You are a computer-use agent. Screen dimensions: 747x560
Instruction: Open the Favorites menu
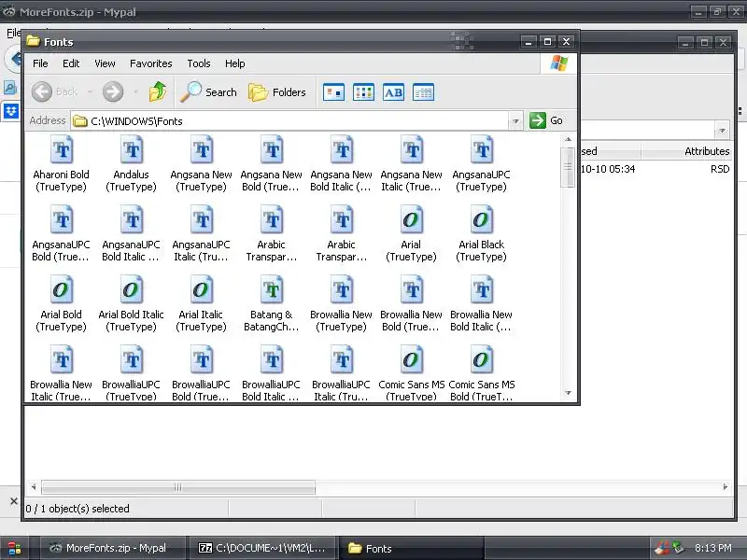pyautogui.click(x=151, y=63)
